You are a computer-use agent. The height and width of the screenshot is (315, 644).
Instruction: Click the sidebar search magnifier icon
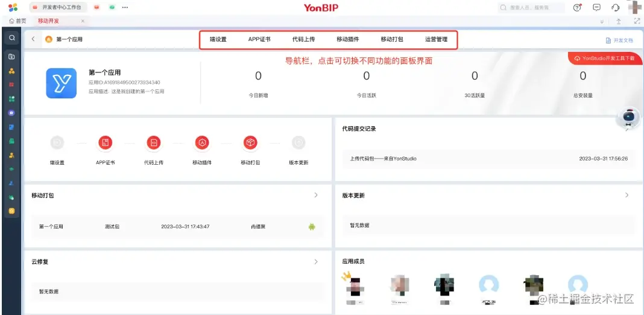point(12,38)
